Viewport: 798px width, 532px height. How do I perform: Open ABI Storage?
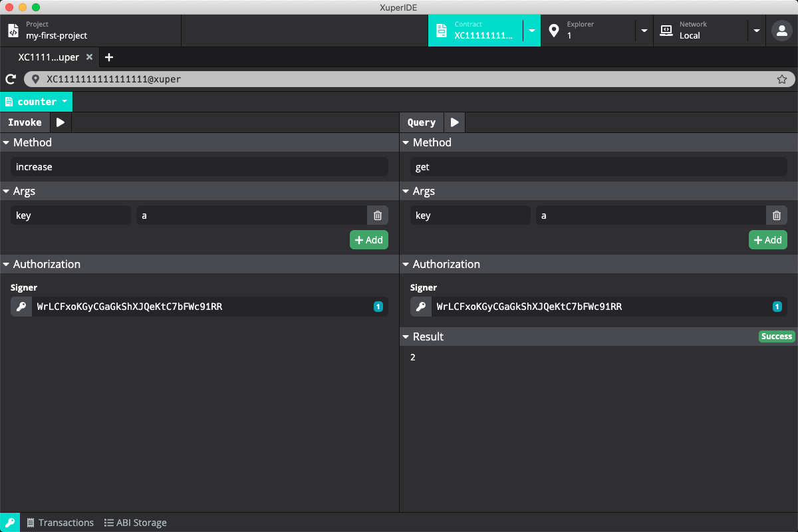pyautogui.click(x=136, y=523)
